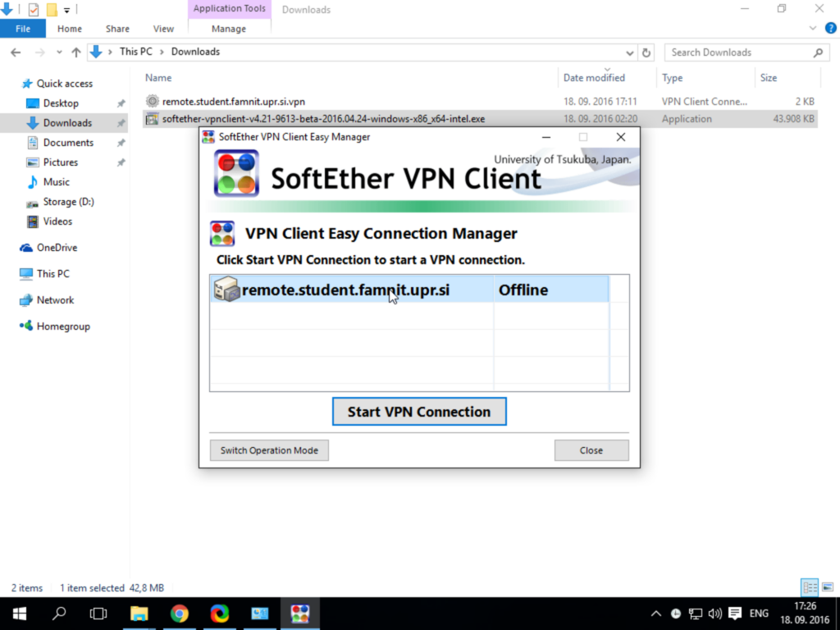Open Desktop in navigation pane
The image size is (840, 630).
click(x=61, y=103)
